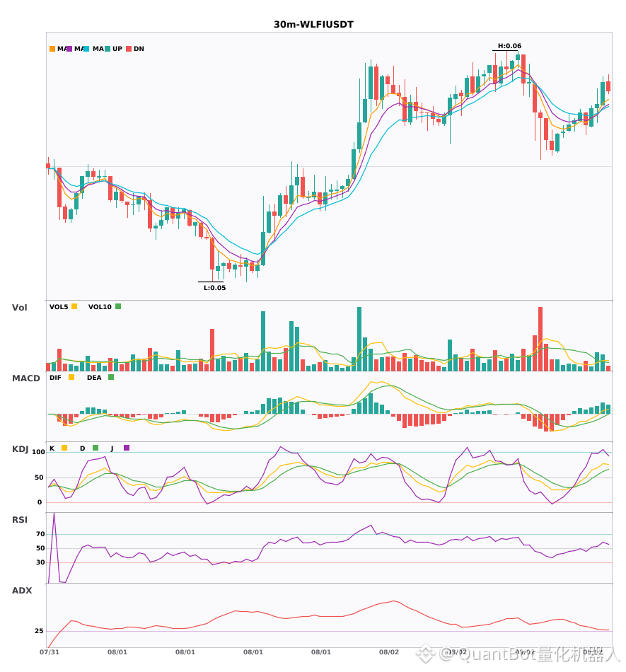
Task: Click the DIF legend text
Action: coord(55,378)
